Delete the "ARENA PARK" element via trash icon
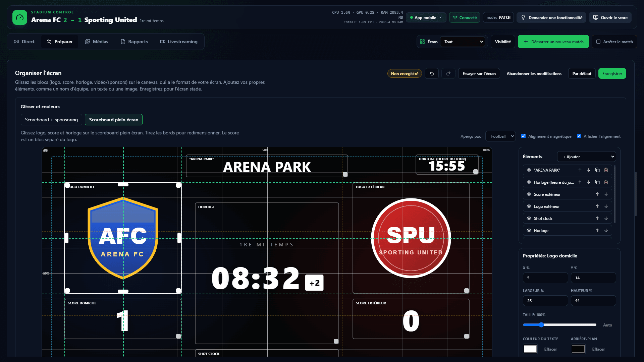 click(606, 170)
